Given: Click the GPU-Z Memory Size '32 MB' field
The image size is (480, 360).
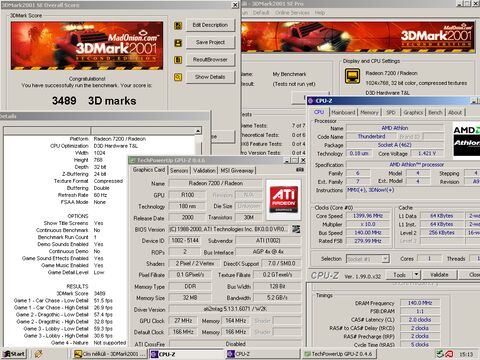Looking at the screenshot, I should tap(190, 298).
